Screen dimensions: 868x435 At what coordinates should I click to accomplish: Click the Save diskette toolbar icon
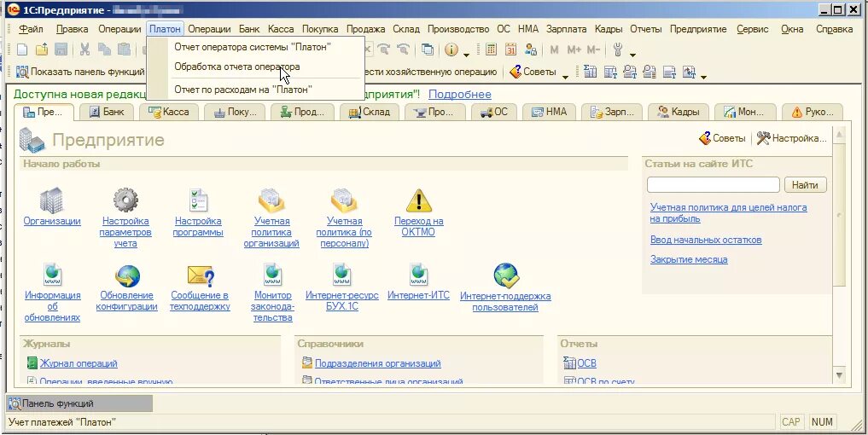[x=61, y=49]
